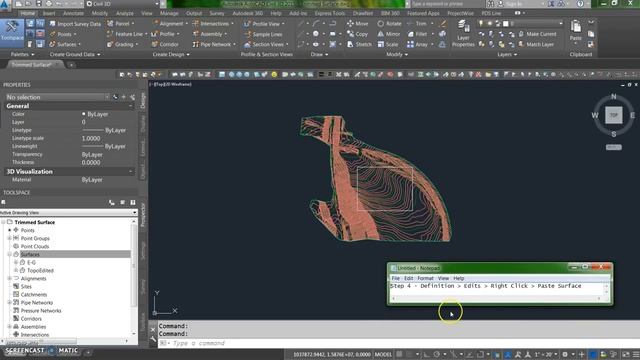Click the MODEL space button in status bar

(x=383, y=354)
